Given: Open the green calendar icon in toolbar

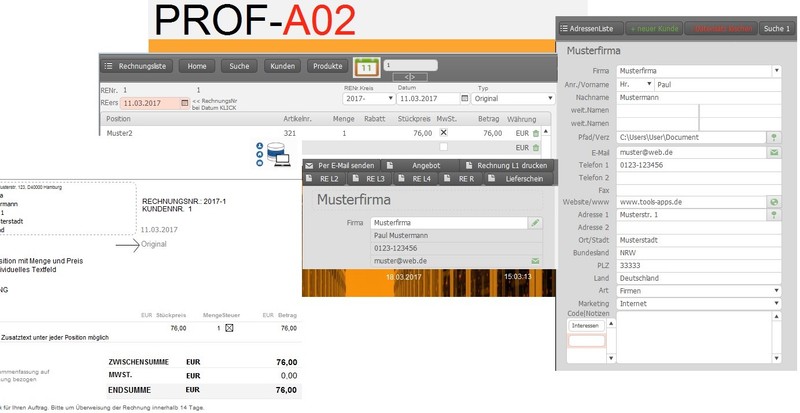Looking at the screenshot, I should click(366, 67).
